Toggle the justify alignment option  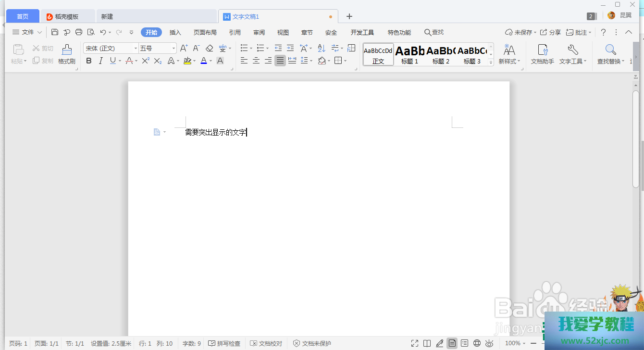tap(280, 61)
